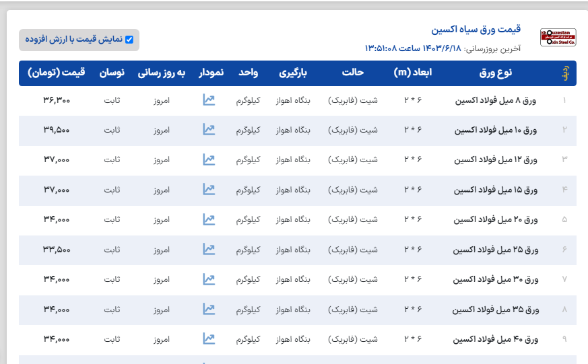Open chart icon for ورق 20 میل row
Image resolution: width=588 pixels, height=364 pixels.
coord(209,219)
